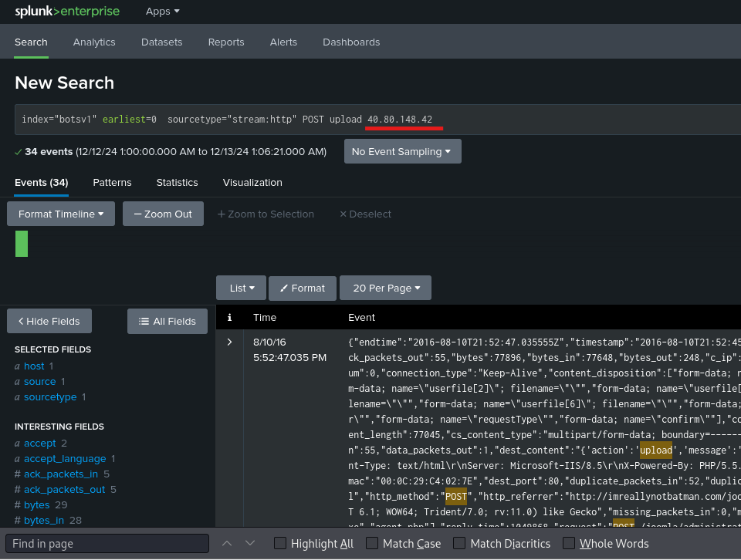Image resolution: width=741 pixels, height=560 pixels.
Task: Open the Format Timeline dropdown
Action: pos(61,214)
